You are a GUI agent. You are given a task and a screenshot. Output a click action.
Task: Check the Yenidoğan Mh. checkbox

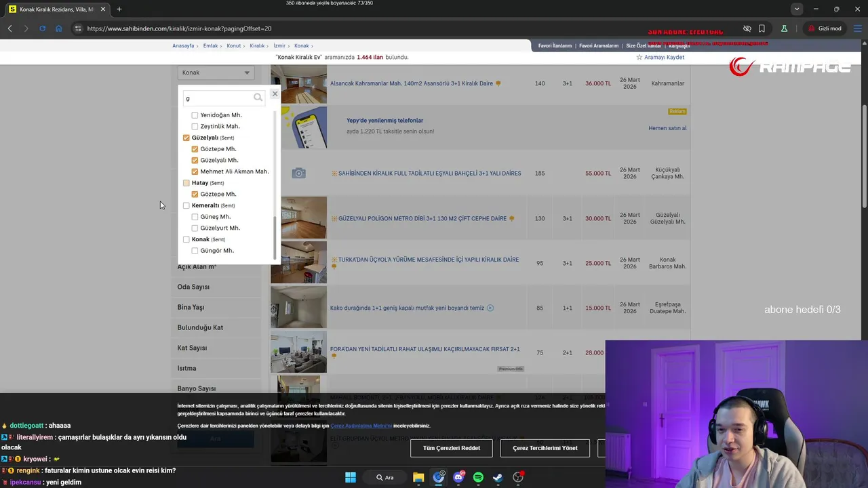click(195, 115)
